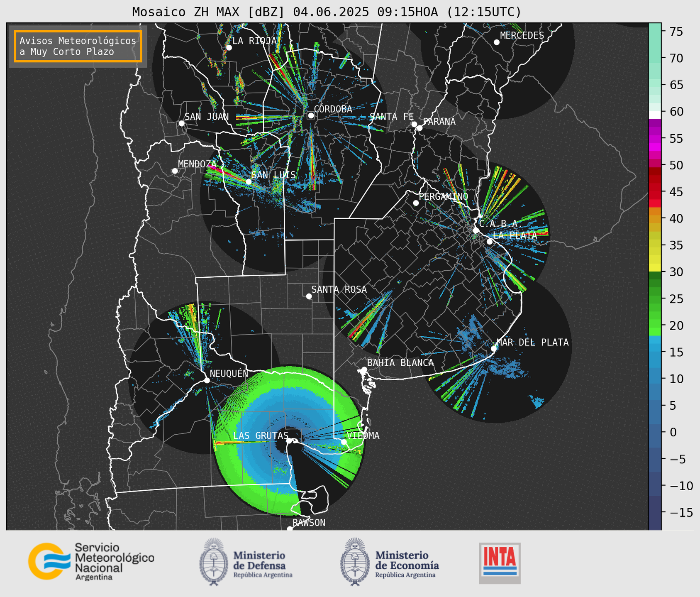This screenshot has width=700, height=597.
Task: Click the SANTA ROSA label text
Action: pyautogui.click(x=339, y=289)
